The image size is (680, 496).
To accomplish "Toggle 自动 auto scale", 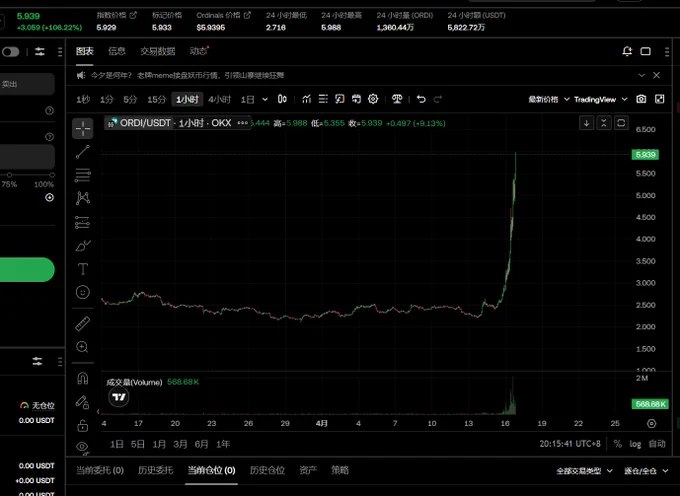I will pyautogui.click(x=657, y=444).
